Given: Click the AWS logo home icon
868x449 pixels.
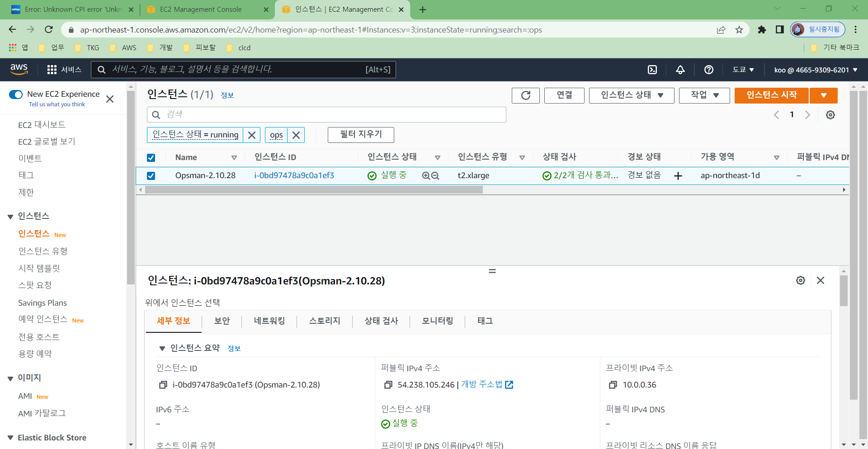Looking at the screenshot, I should (19, 69).
